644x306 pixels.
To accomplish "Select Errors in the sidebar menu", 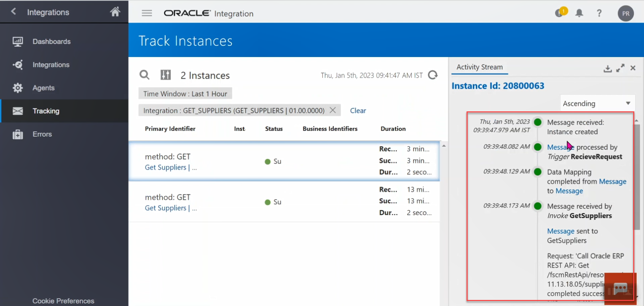I will click(42, 134).
